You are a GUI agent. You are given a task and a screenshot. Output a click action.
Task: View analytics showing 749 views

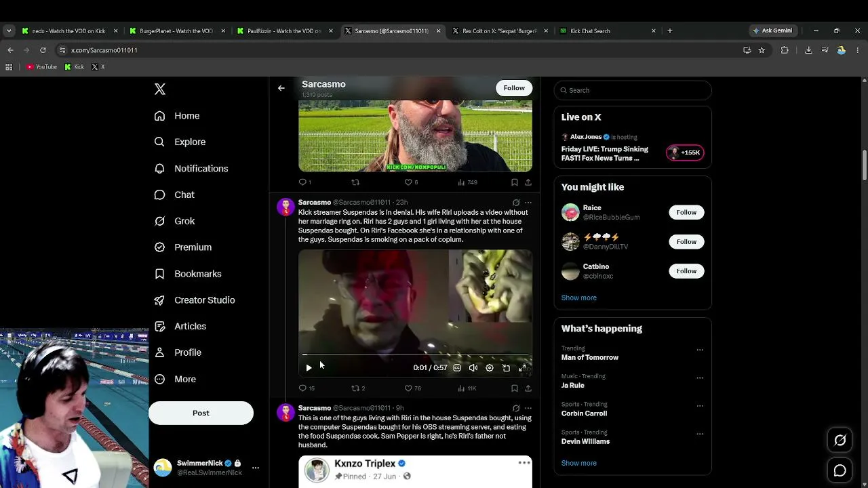[468, 182]
